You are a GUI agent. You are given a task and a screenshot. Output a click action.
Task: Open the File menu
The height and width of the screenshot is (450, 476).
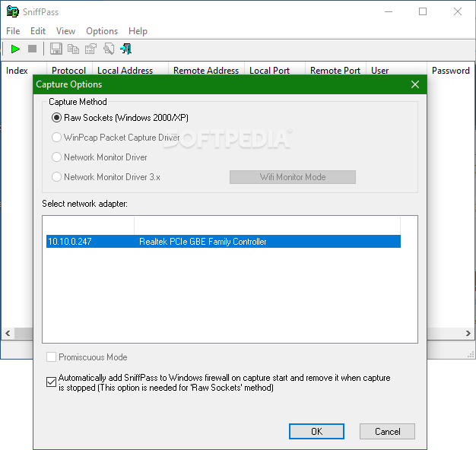pyautogui.click(x=13, y=31)
